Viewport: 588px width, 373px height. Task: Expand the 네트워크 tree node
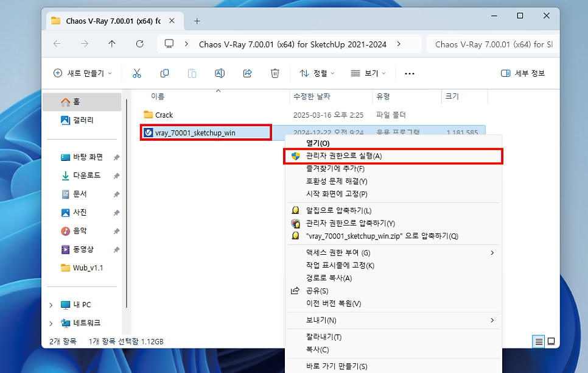(x=51, y=324)
